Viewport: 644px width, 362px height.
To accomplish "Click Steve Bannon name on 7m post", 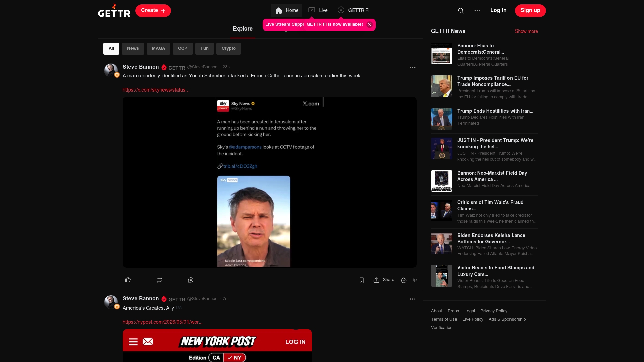I will 141,299.
